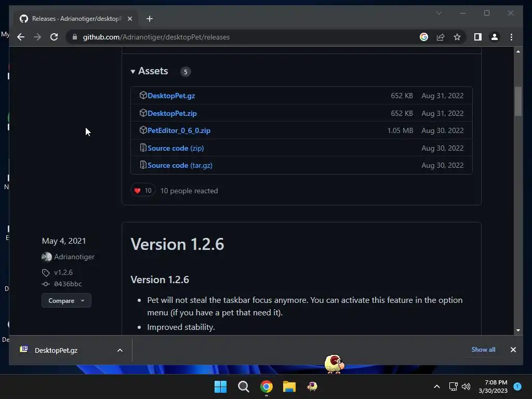
Task: Click the desktop pet taskbar icon
Action: (312, 387)
